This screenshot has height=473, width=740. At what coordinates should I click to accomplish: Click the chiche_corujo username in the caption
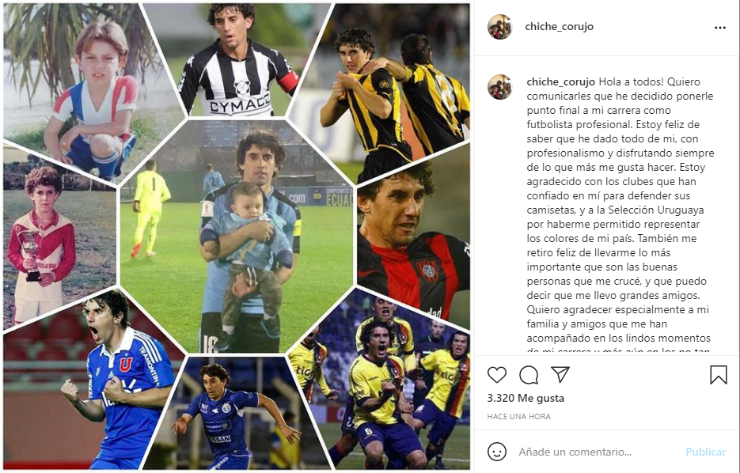561,82
